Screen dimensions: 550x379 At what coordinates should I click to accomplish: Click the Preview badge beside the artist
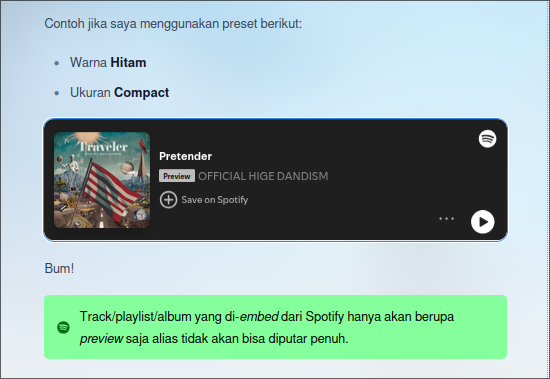click(x=177, y=176)
